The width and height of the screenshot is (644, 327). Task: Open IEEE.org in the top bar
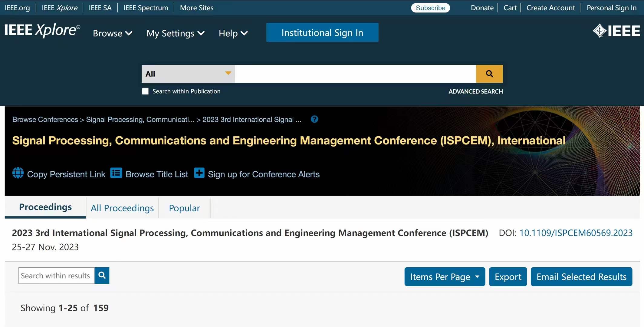(17, 8)
